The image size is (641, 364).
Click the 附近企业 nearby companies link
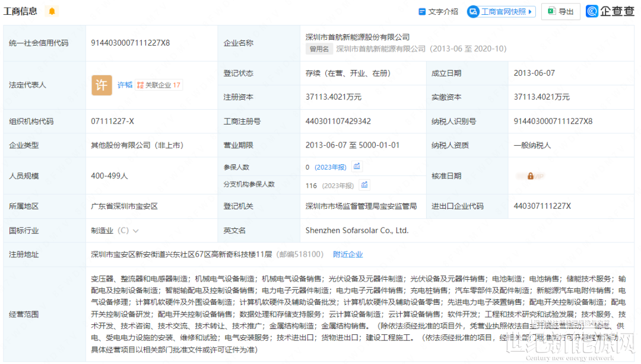[x=348, y=254]
